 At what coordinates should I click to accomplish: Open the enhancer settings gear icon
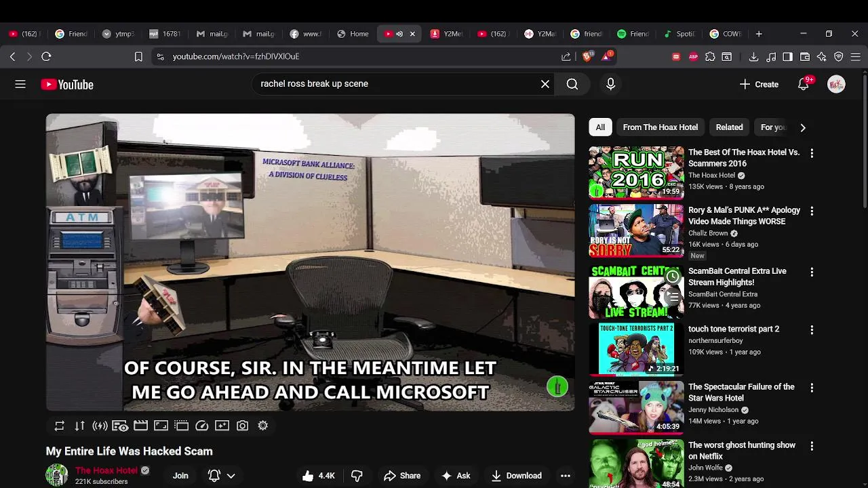click(x=263, y=426)
